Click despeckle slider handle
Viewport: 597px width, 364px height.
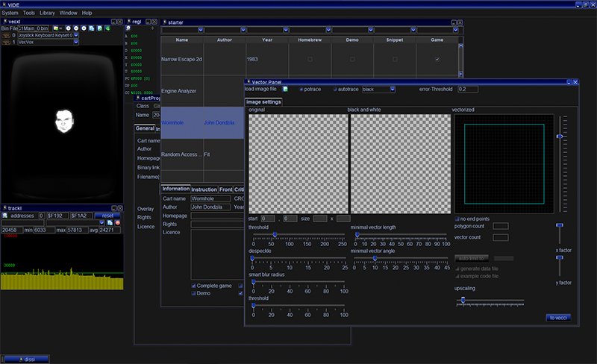pyautogui.click(x=252, y=259)
